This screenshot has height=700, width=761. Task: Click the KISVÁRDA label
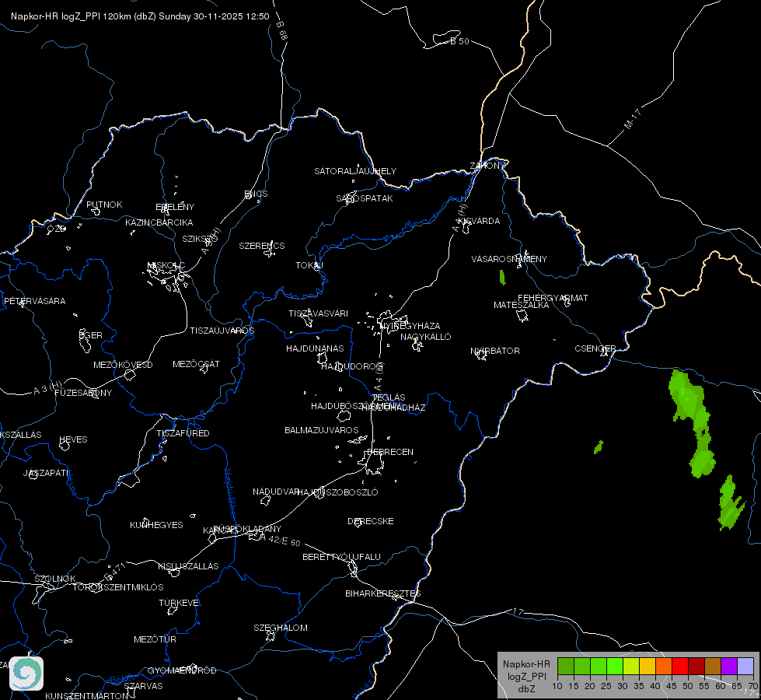pos(480,221)
